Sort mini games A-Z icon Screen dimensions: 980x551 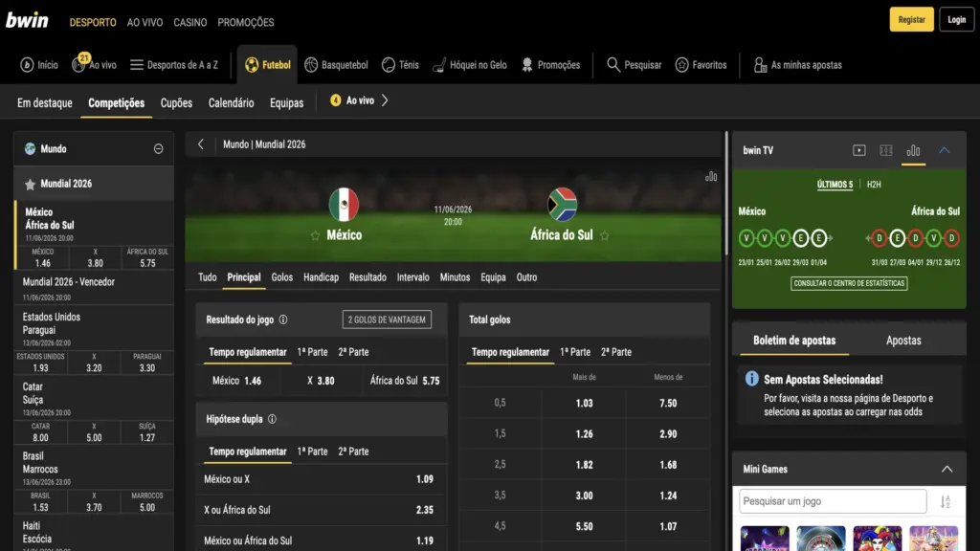945,501
